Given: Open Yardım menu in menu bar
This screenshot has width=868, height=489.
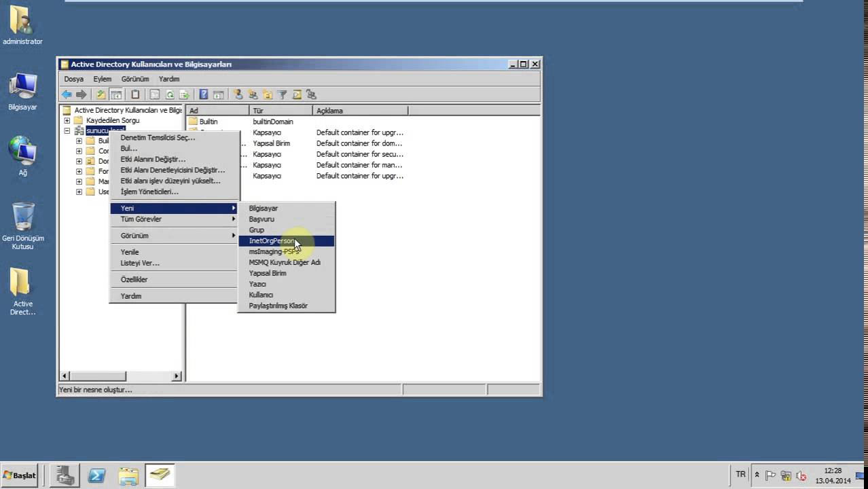Looking at the screenshot, I should (x=169, y=79).
